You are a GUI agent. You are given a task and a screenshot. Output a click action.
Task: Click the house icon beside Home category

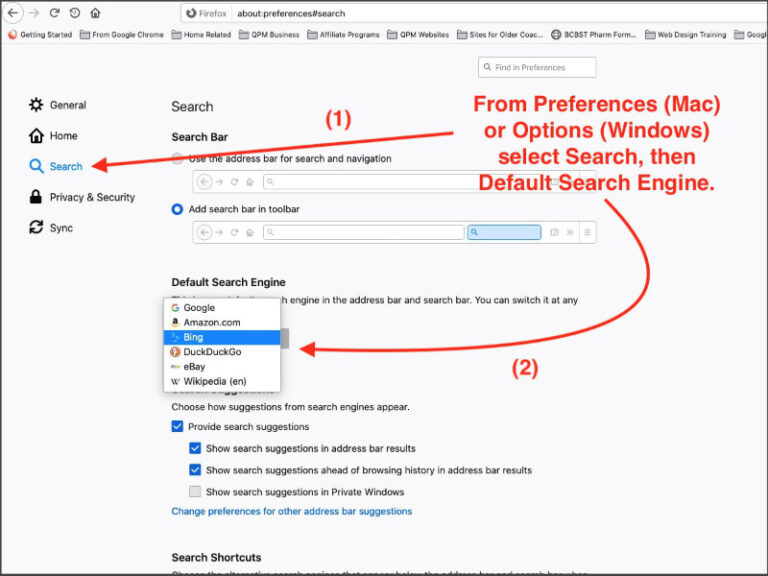pos(36,136)
